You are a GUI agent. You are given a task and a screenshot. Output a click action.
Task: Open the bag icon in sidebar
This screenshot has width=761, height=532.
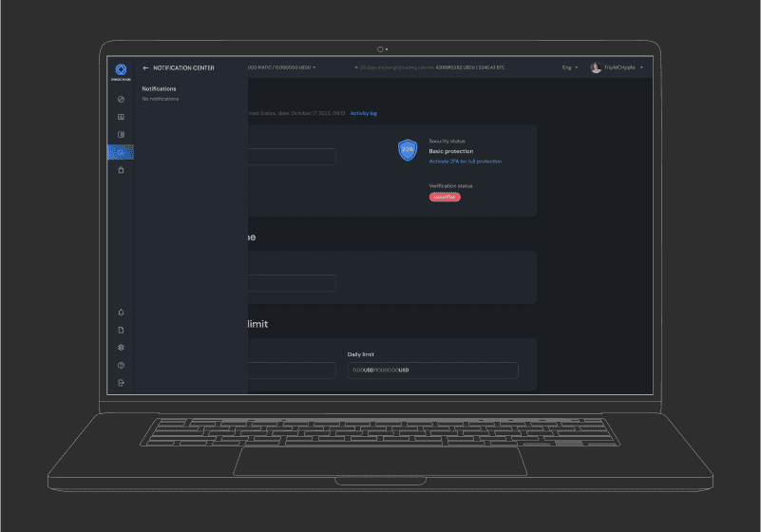[121, 170]
